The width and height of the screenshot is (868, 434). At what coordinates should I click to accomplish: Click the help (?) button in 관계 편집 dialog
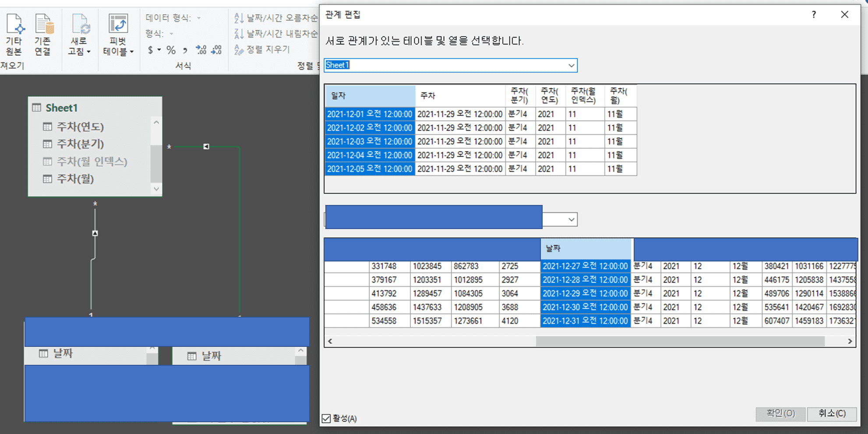[x=814, y=14]
